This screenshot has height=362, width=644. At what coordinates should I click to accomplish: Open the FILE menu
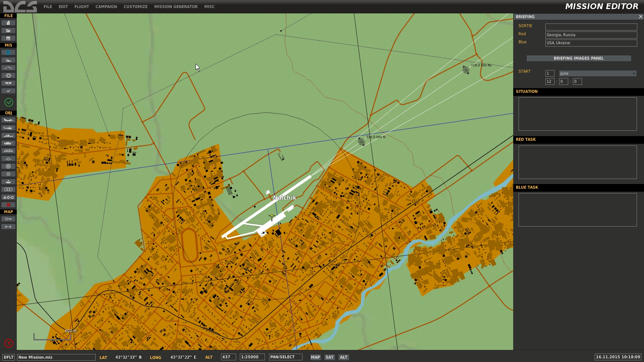pyautogui.click(x=48, y=6)
